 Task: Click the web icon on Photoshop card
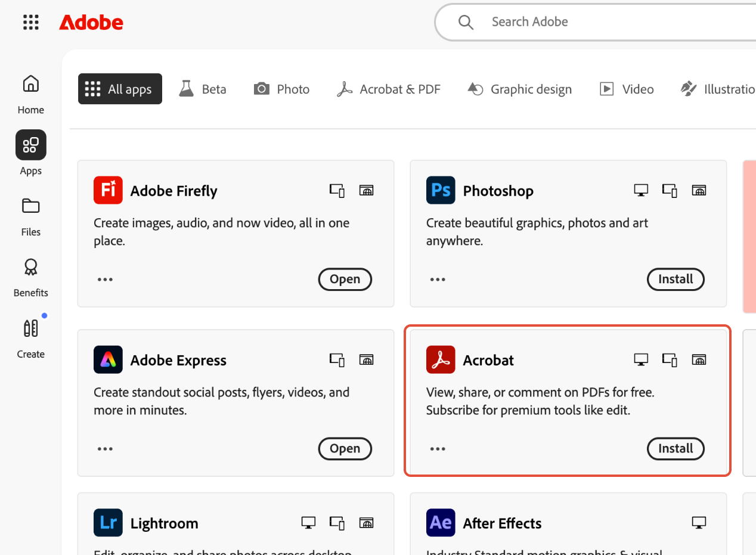(699, 191)
